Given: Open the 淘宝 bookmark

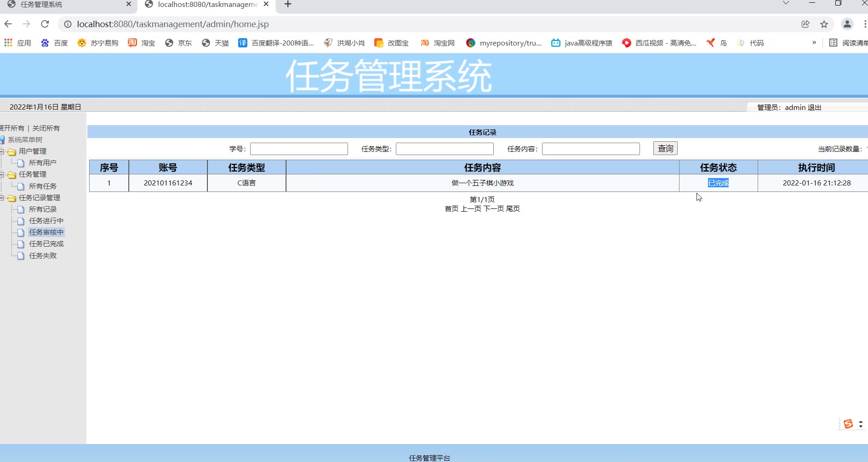Looking at the screenshot, I should point(142,43).
